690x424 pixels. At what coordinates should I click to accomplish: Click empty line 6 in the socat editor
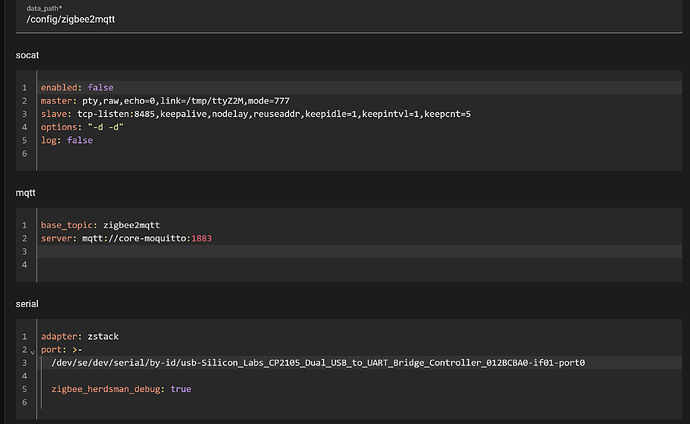click(x=300, y=153)
